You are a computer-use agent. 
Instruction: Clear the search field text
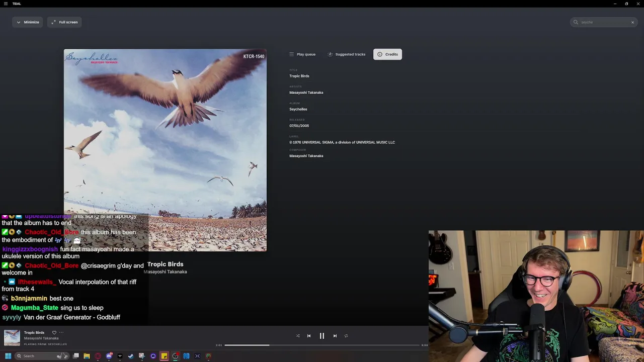[632, 22]
